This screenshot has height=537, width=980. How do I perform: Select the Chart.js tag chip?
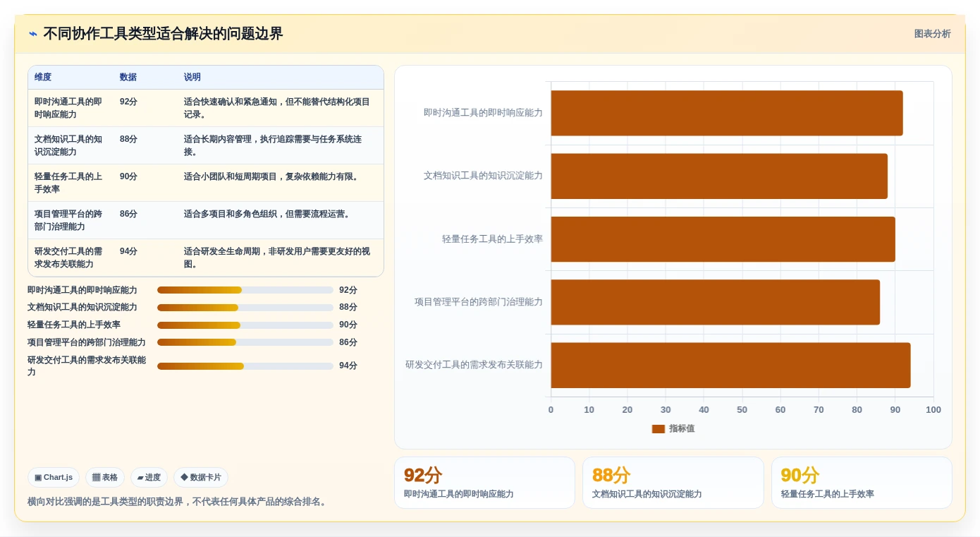click(54, 478)
